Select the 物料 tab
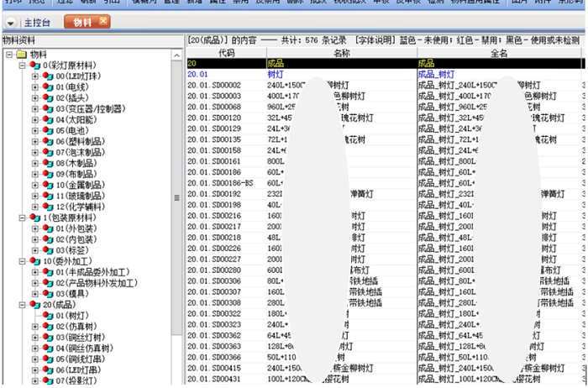The height and width of the screenshot is (388, 588). pos(82,23)
